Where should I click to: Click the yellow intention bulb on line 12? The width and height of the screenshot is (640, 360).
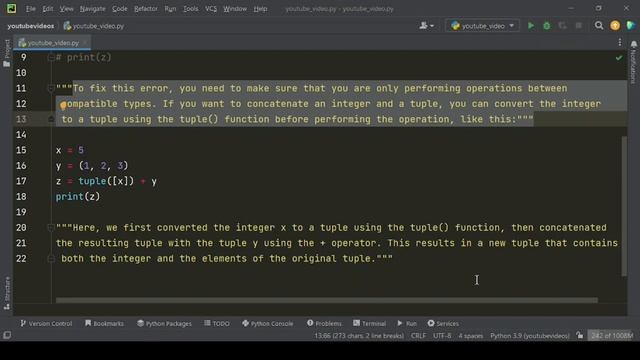coord(63,105)
